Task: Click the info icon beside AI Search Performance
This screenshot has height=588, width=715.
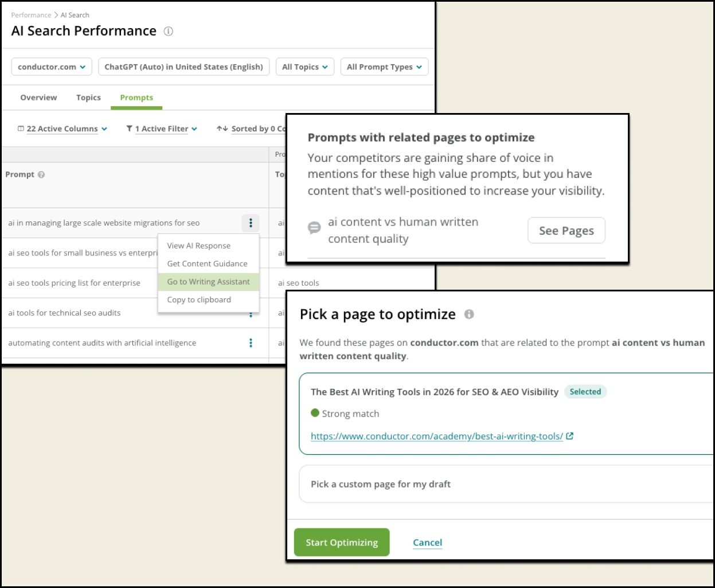Action: coord(168,32)
